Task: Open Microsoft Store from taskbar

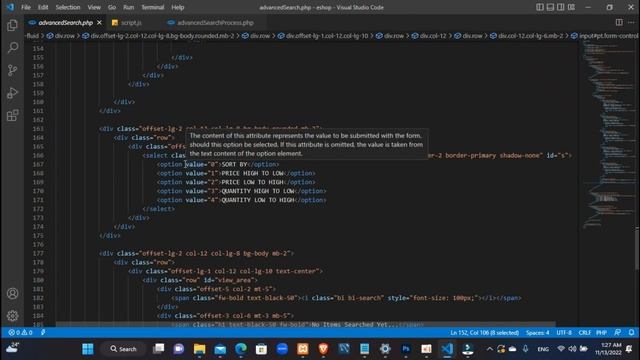Action: coord(261,349)
